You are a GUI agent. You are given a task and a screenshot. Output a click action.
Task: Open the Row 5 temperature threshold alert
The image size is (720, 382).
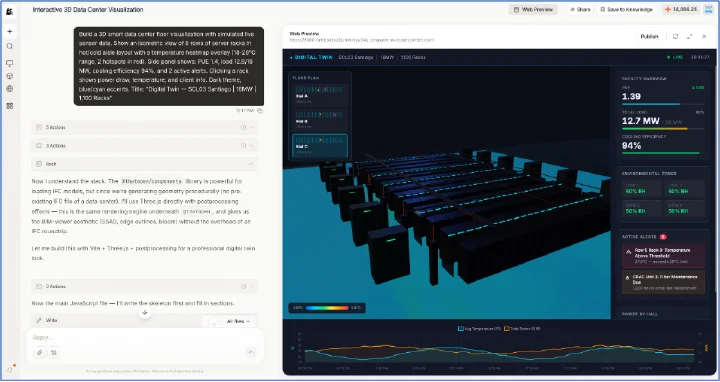coord(663,256)
